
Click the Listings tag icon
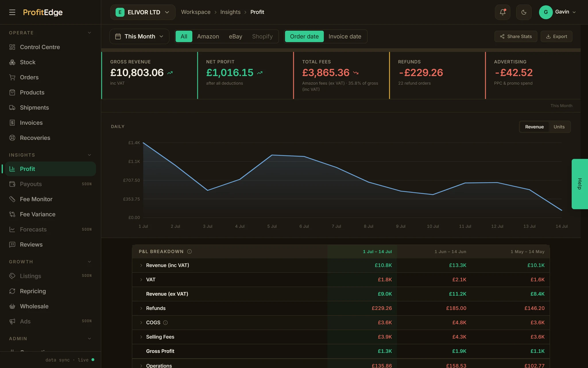point(12,276)
